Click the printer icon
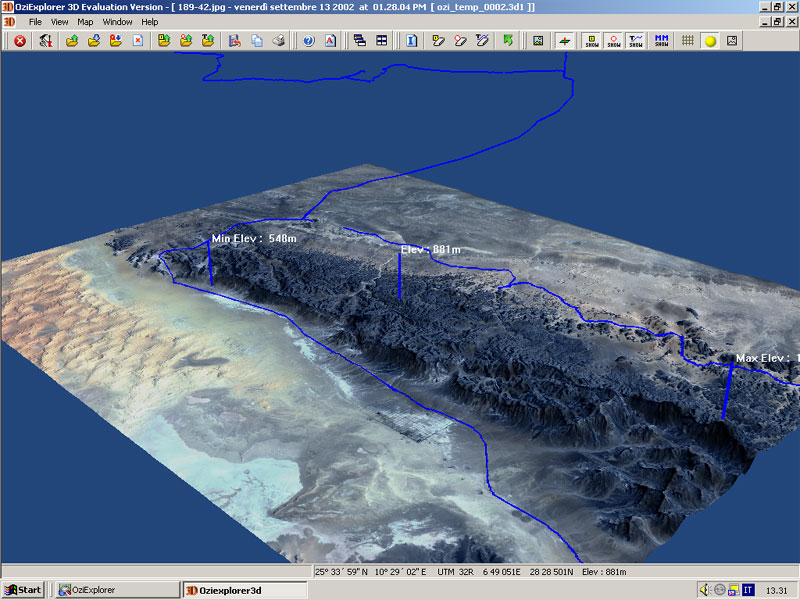The width and height of the screenshot is (800, 600). 278,41
